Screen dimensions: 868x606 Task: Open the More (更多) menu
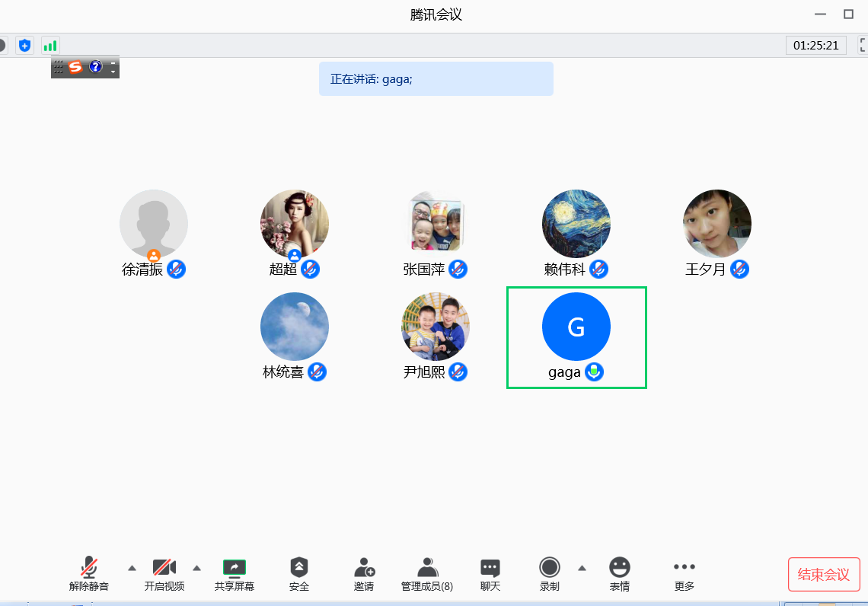tap(685, 568)
